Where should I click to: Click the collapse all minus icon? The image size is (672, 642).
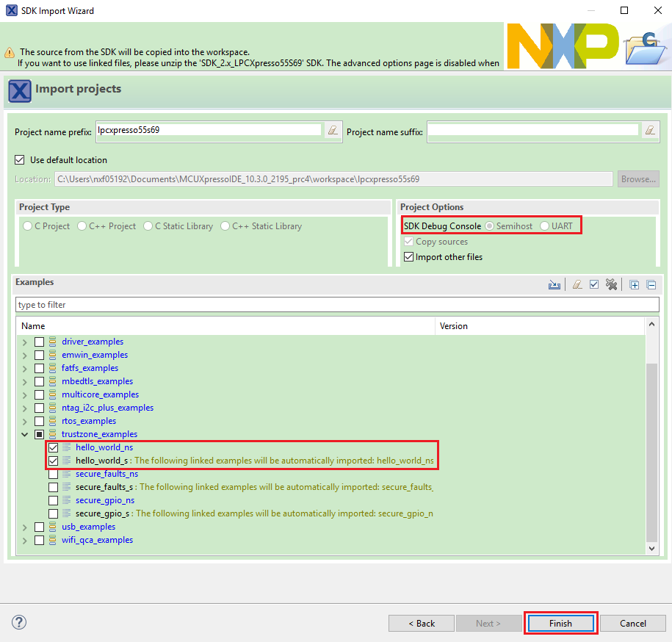coord(651,285)
